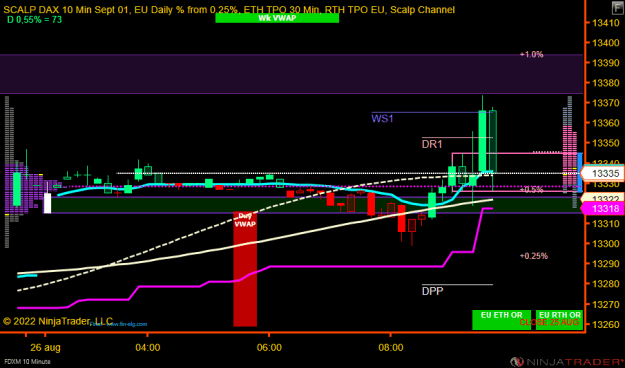Click the 13280 price axis label

pos(606,284)
